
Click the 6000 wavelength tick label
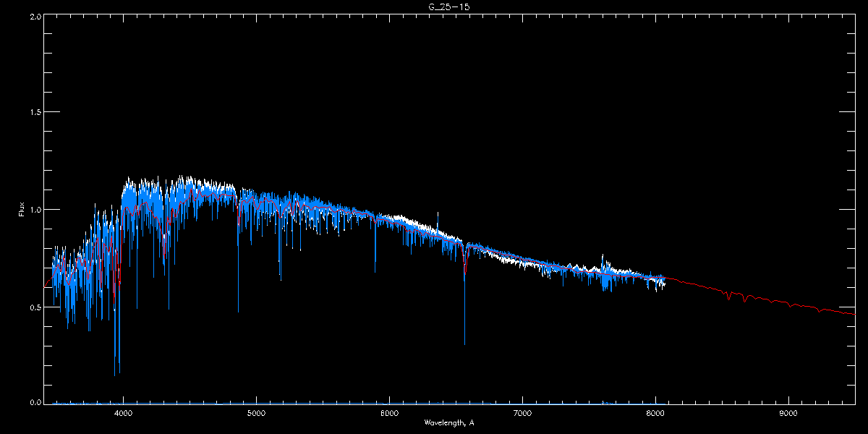coord(389,414)
